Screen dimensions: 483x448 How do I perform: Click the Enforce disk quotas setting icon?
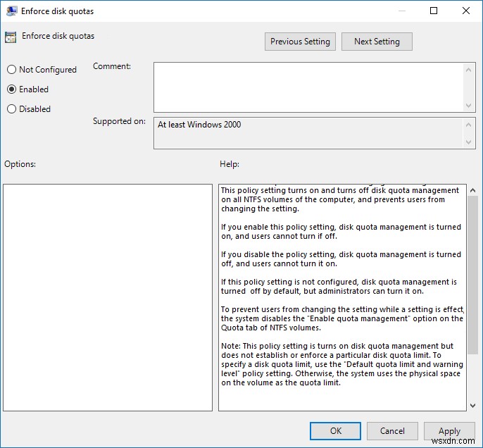pyautogui.click(x=11, y=37)
